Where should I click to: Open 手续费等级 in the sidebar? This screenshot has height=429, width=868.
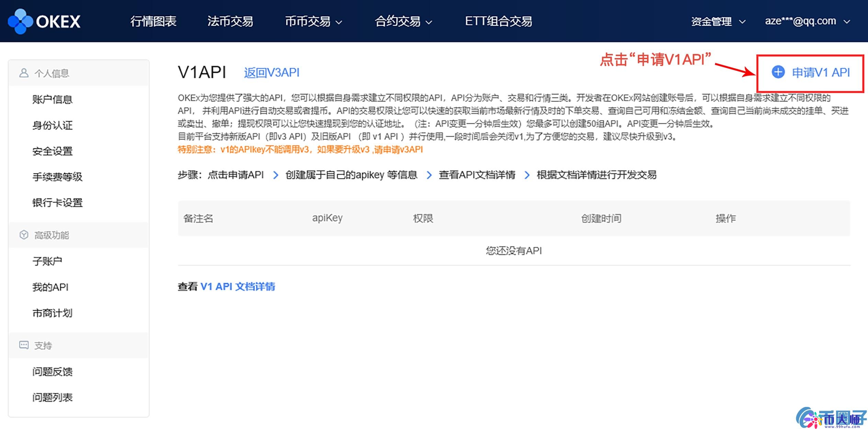[x=57, y=177]
